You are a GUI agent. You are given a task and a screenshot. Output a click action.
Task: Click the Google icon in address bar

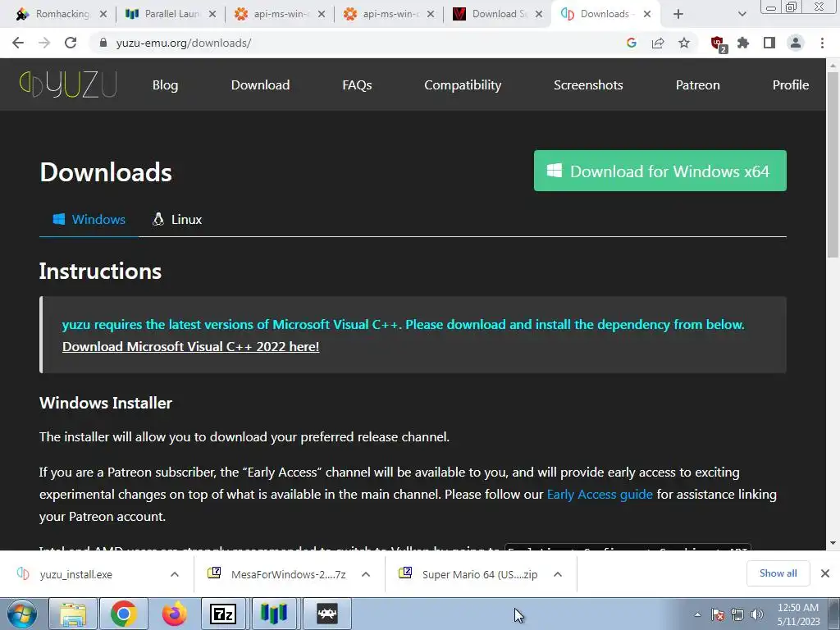click(632, 43)
